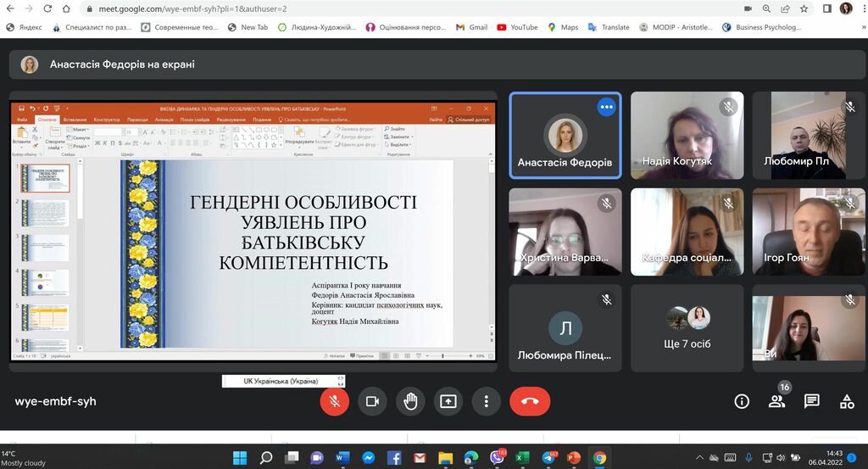
Task: Open more options three-dot menu
Action: [x=486, y=401]
